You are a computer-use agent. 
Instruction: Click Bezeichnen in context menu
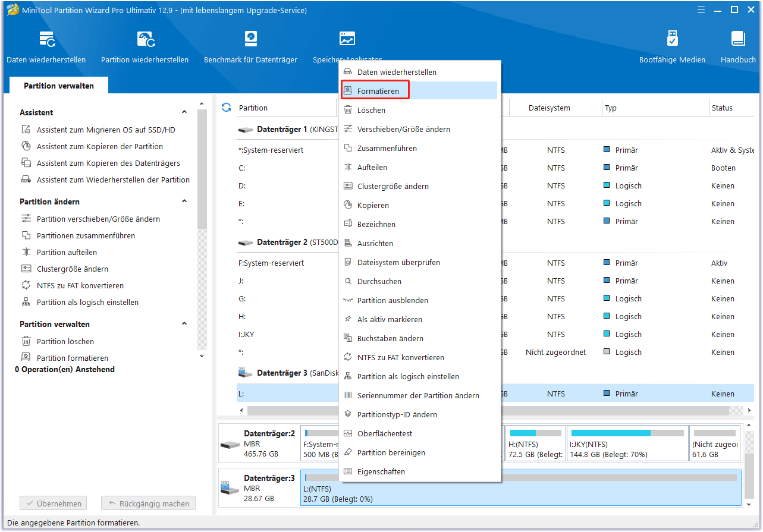coord(419,224)
